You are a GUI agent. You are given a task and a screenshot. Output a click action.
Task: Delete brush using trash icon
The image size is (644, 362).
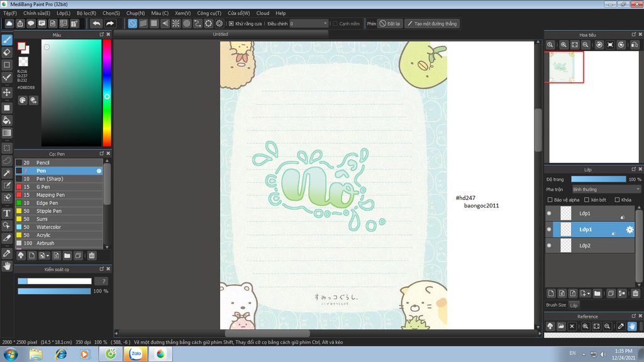pos(92,255)
